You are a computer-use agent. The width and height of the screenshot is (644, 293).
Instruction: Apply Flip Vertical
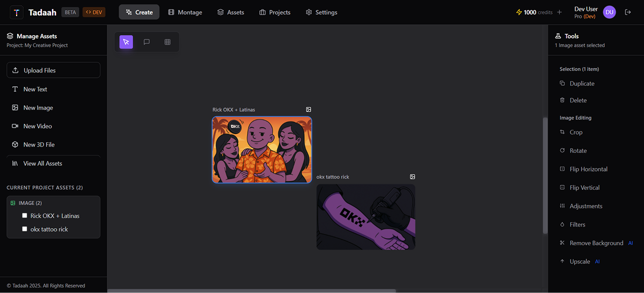pyautogui.click(x=580, y=188)
